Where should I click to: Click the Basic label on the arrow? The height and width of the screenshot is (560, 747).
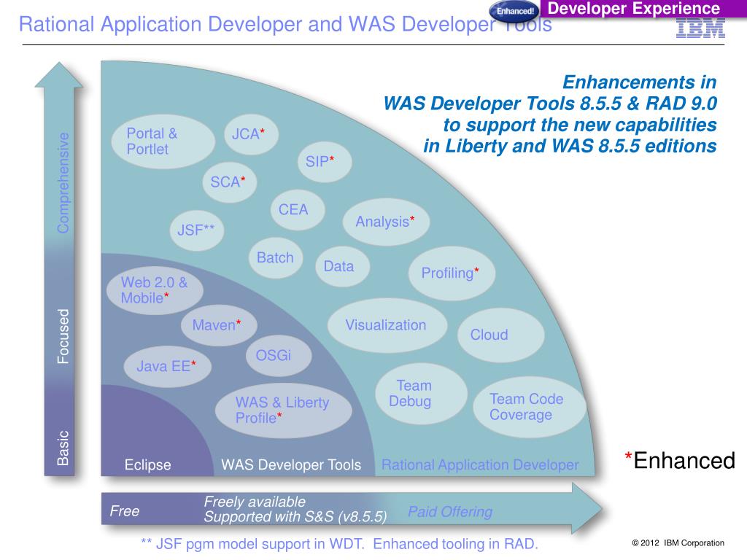coord(63,448)
